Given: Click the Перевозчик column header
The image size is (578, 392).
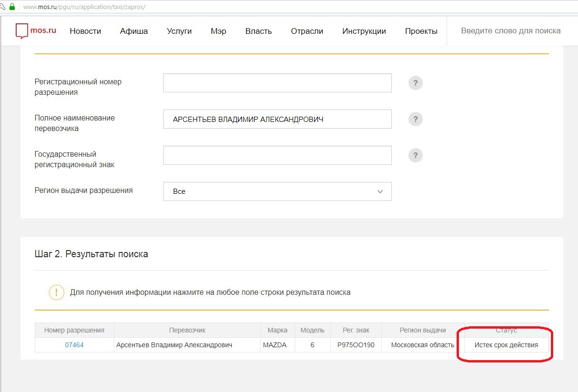Looking at the screenshot, I should tap(187, 330).
